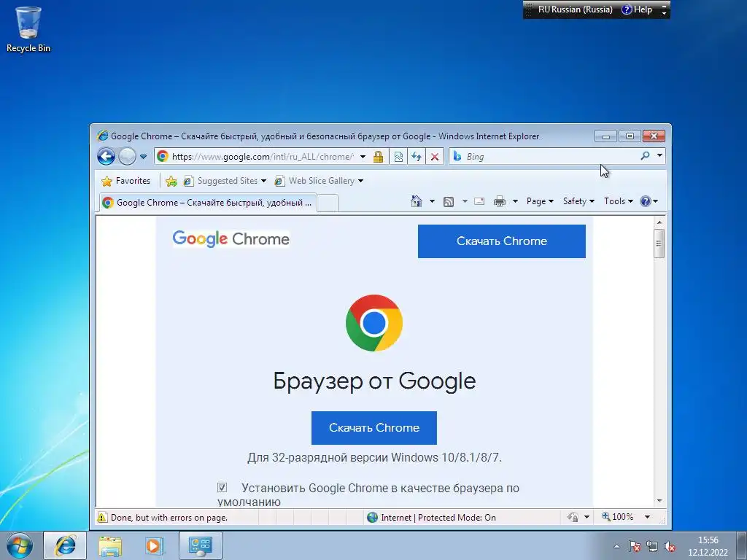The width and height of the screenshot is (747, 560).
Task: Click the search magnifier icon
Action: click(x=645, y=156)
